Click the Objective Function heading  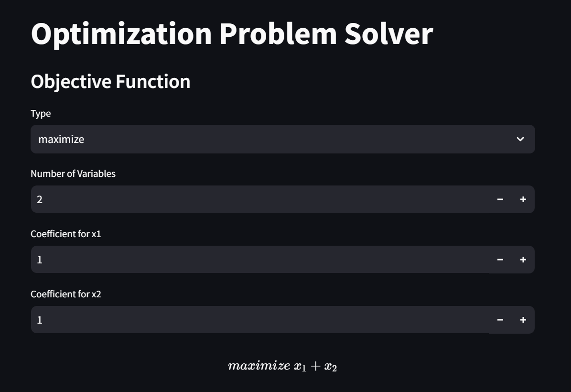coord(110,81)
